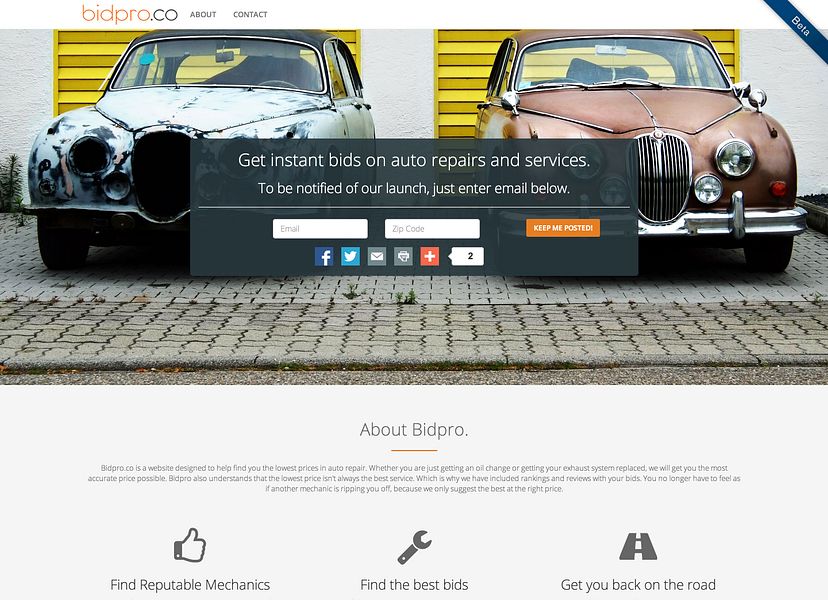Focus the Email input field
The width and height of the screenshot is (828, 600).
pyautogui.click(x=320, y=229)
